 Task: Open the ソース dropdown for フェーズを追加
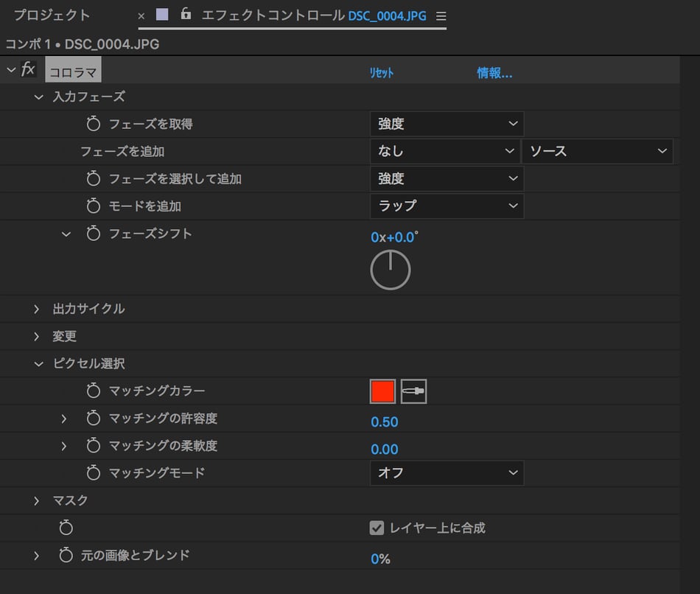597,151
